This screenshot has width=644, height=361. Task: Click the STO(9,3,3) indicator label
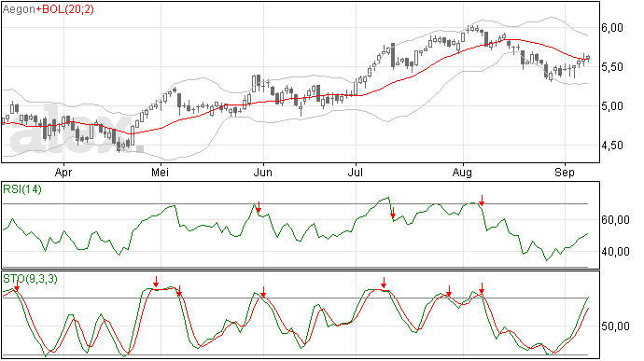pyautogui.click(x=31, y=279)
